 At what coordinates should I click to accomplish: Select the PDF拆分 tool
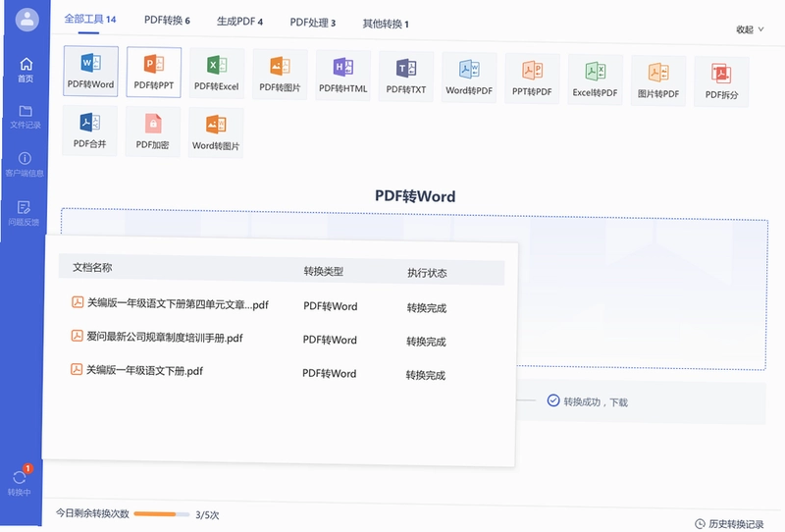pos(721,82)
